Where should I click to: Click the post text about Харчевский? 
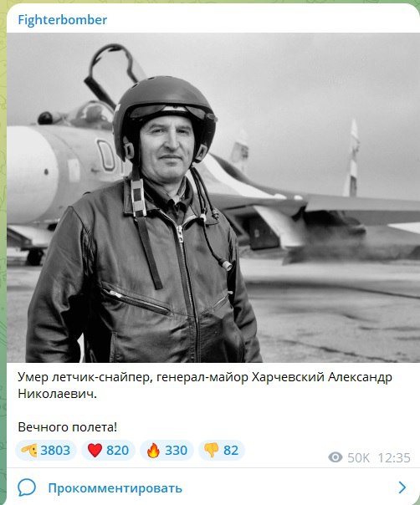click(x=205, y=385)
